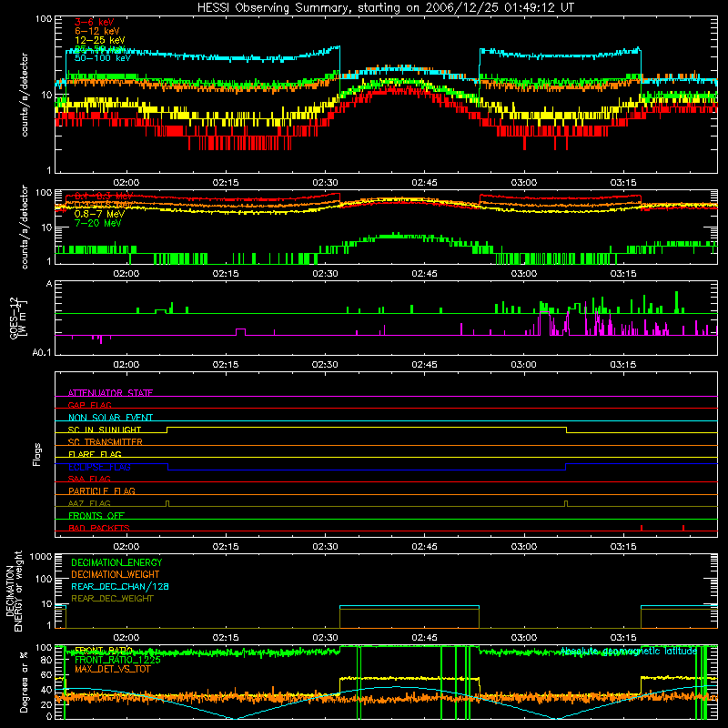Select the REAR_DEC_CHAN/128 legend label
This screenshot has height=728, width=728.
pos(120,586)
